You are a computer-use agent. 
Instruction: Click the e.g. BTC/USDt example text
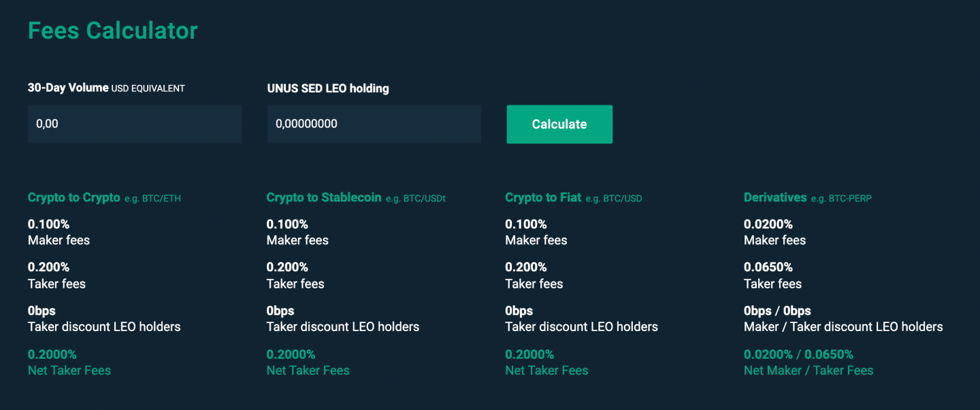416,199
